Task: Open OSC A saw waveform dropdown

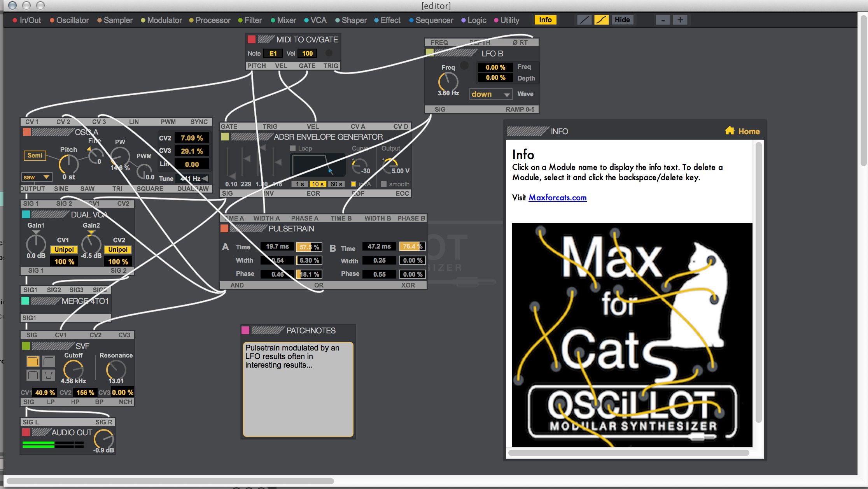Action: tap(37, 177)
